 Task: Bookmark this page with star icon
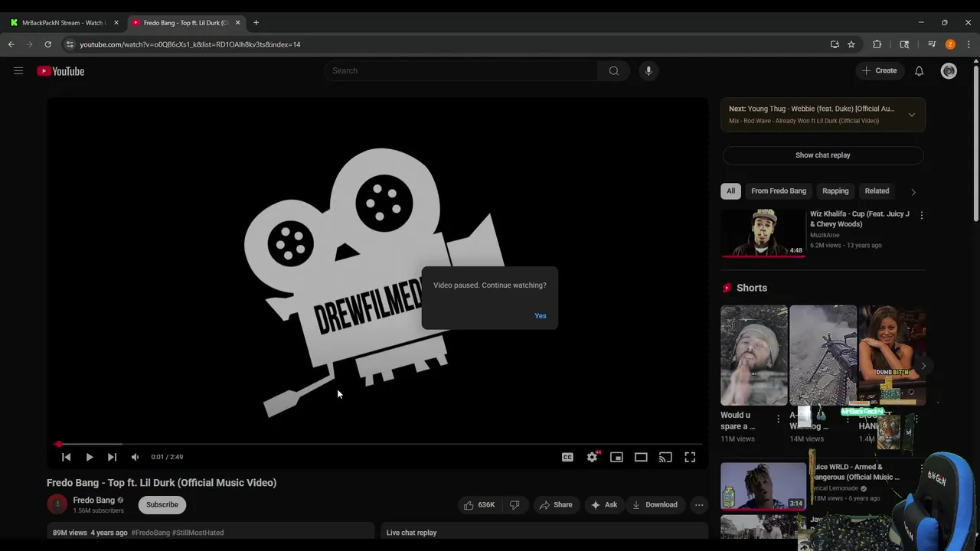click(851, 44)
